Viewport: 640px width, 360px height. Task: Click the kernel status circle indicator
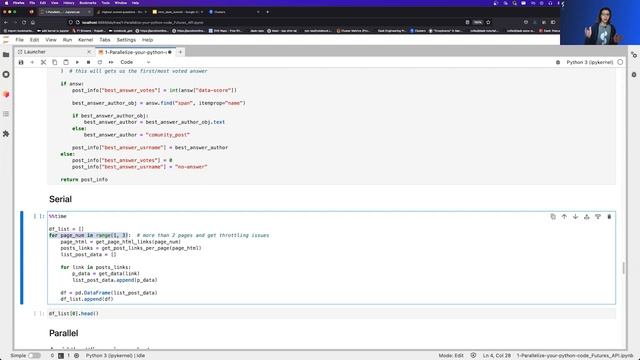620,62
